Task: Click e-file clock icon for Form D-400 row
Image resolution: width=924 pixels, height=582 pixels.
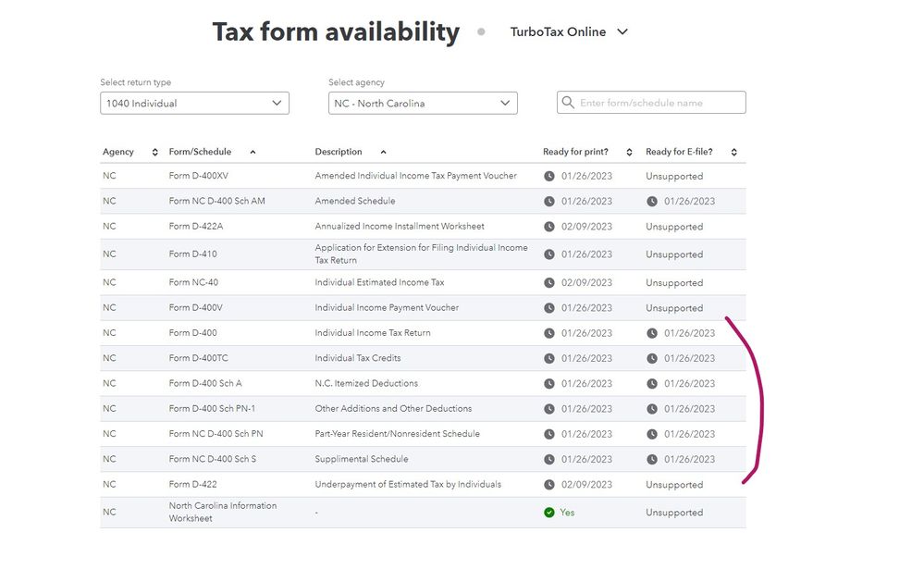Action: (x=652, y=333)
